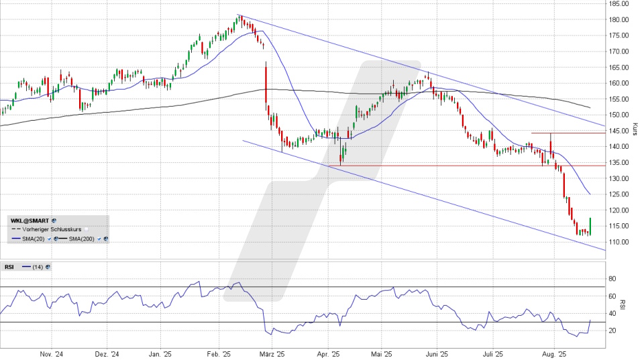Click the Feb. '25 date axis label

tap(219, 354)
